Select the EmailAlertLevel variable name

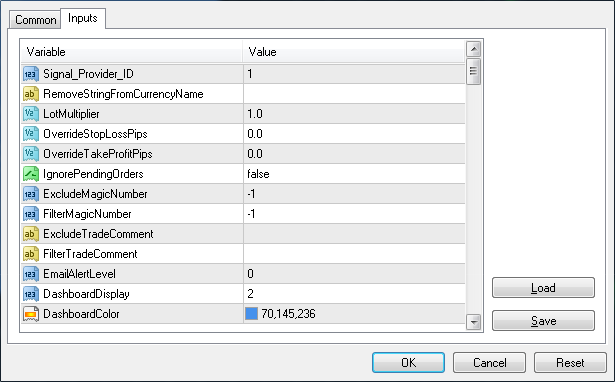click(79, 274)
